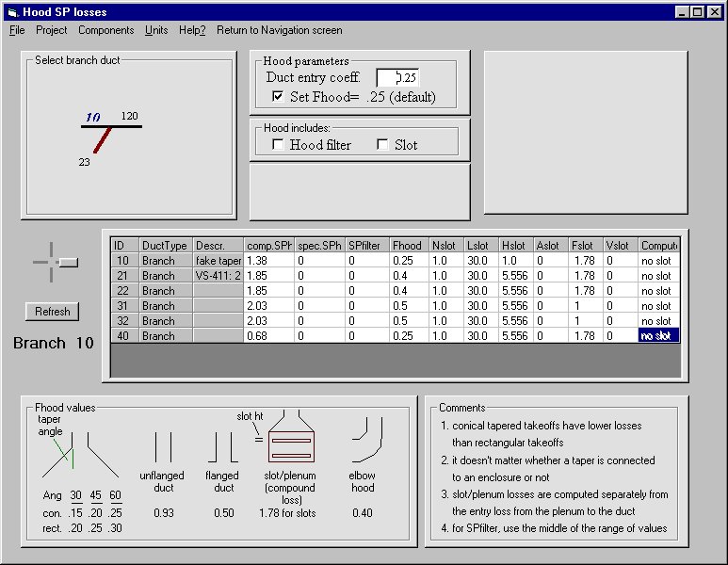Enable the Hood filter checkbox
This screenshot has width=728, height=565.
coord(278,145)
